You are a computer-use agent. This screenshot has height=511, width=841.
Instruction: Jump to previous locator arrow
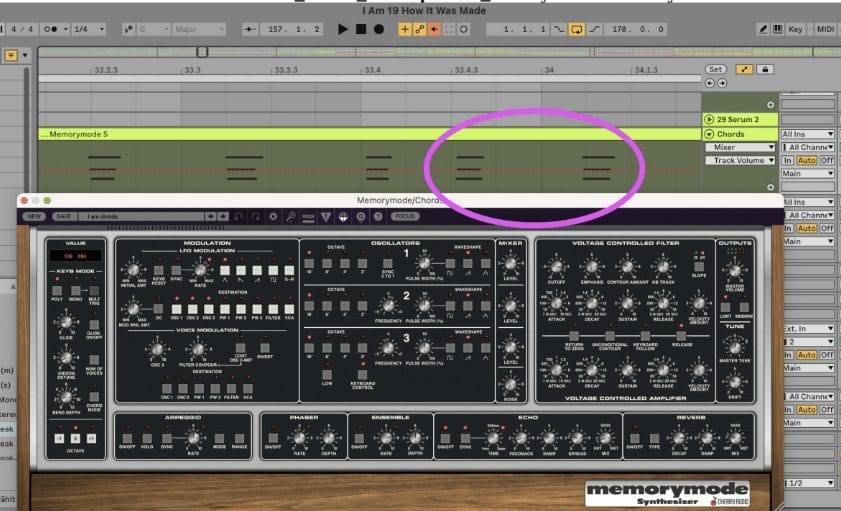click(710, 83)
